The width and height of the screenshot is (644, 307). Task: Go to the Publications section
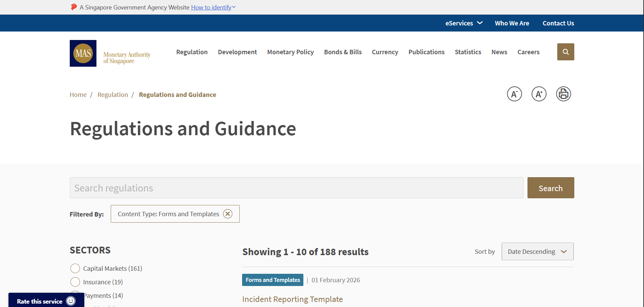[426, 52]
